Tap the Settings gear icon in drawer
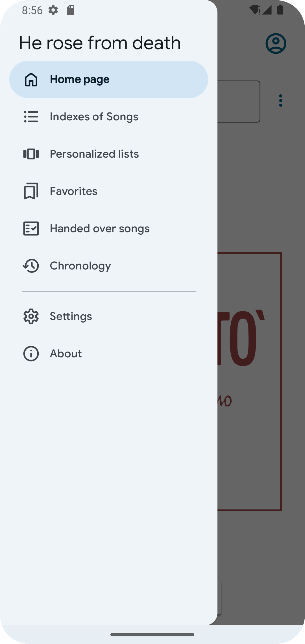305x644 pixels. click(x=31, y=316)
